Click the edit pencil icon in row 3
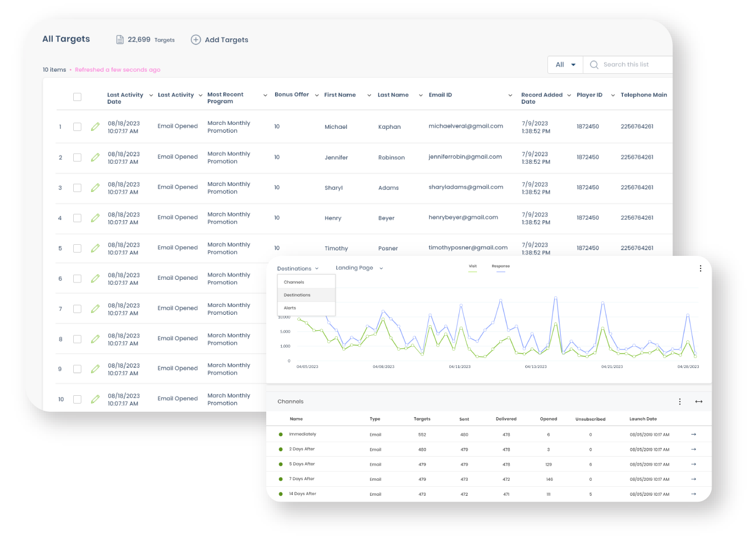Viewport: 756px width, 539px height. (x=95, y=188)
